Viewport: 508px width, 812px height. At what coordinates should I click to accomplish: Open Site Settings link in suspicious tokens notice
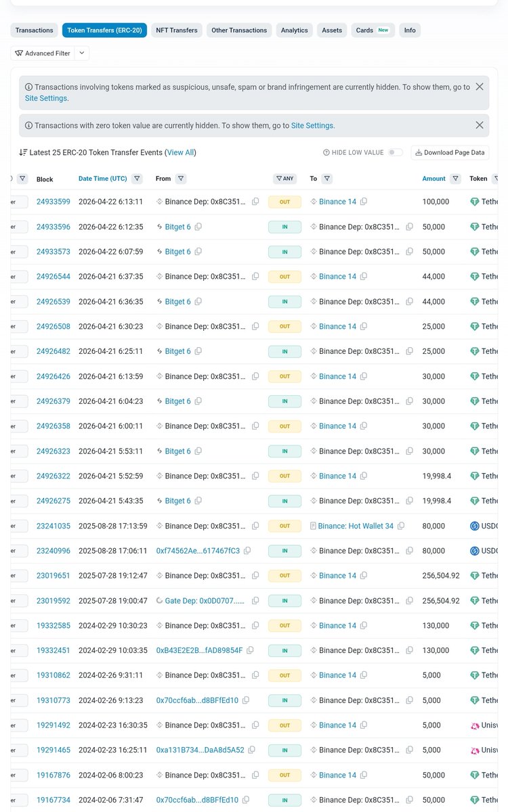[x=46, y=98]
